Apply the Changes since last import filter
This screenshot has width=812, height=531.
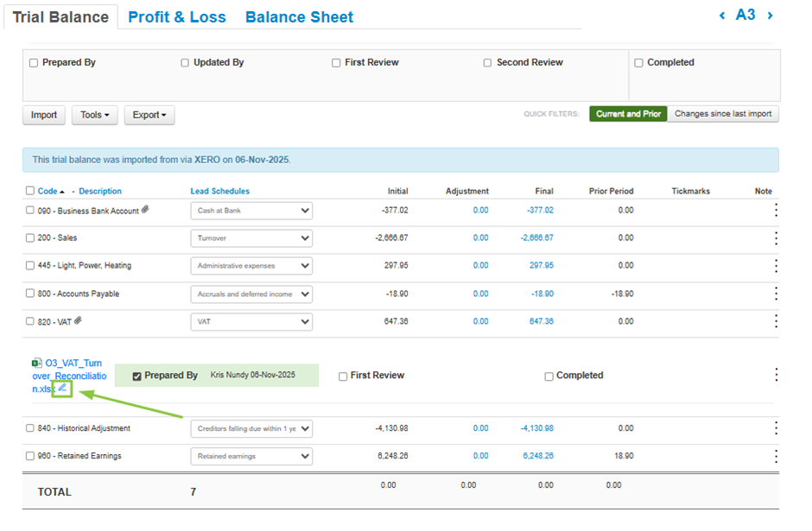tap(723, 114)
